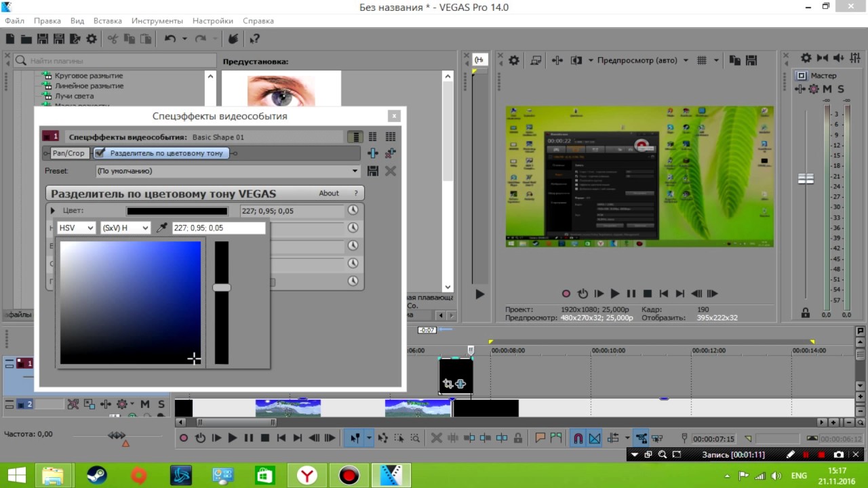
Task: Solo the master bus
Action: click(841, 89)
